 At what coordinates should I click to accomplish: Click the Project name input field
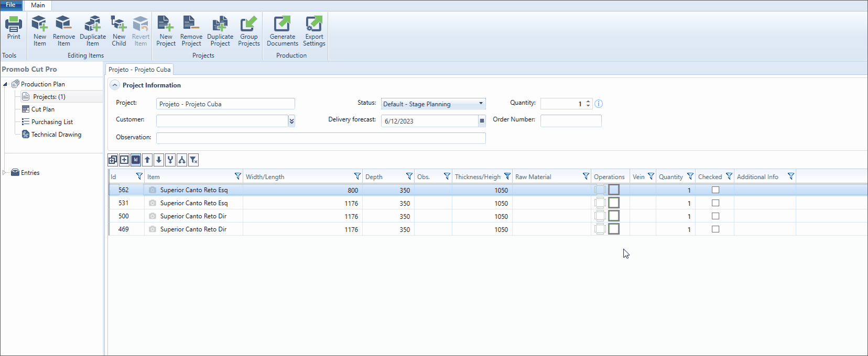(225, 104)
